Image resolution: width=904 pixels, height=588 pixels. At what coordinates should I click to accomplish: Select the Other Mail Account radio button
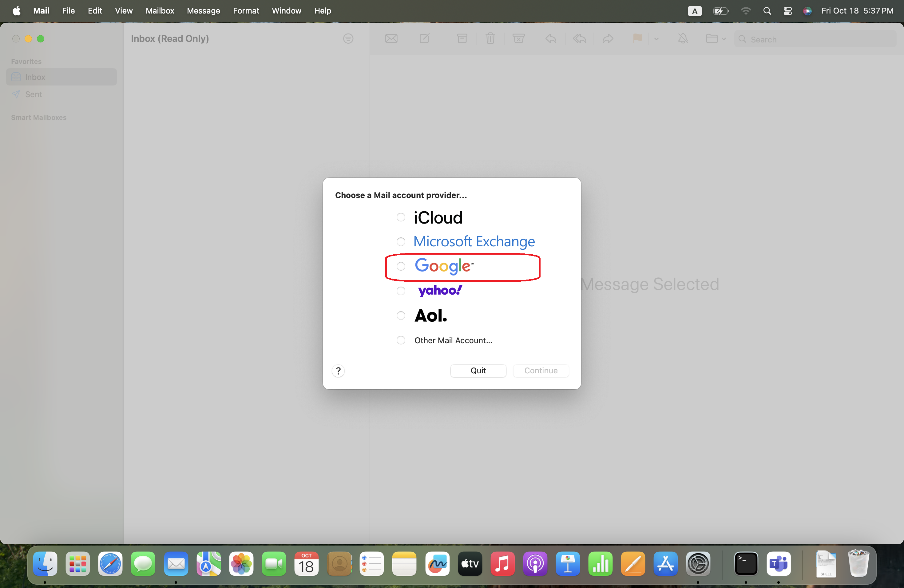401,340
